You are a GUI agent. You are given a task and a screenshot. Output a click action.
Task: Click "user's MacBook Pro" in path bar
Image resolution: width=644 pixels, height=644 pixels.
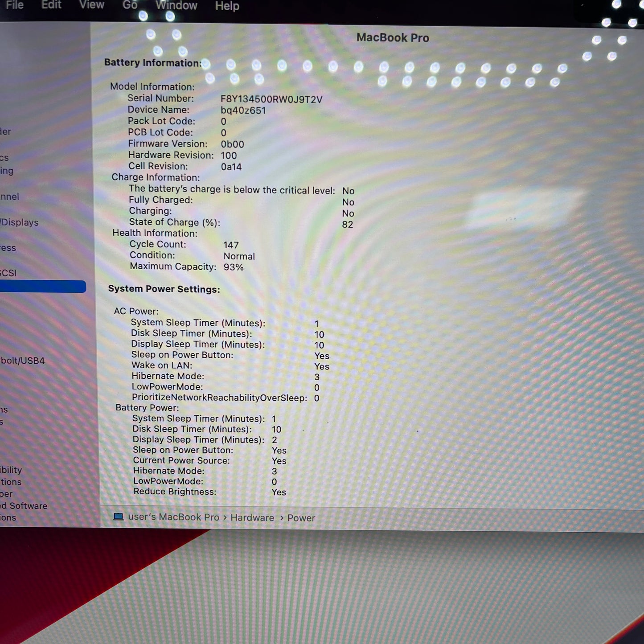click(173, 517)
